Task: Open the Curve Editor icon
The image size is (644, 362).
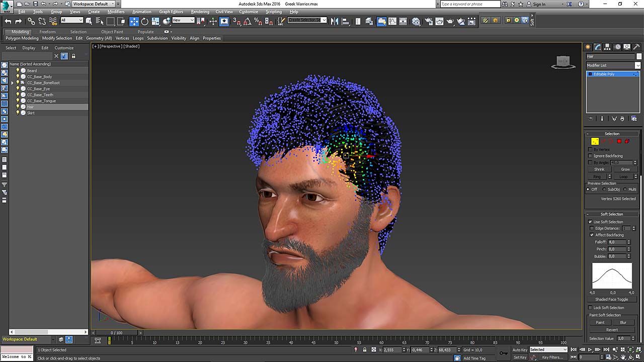Action: point(392,21)
